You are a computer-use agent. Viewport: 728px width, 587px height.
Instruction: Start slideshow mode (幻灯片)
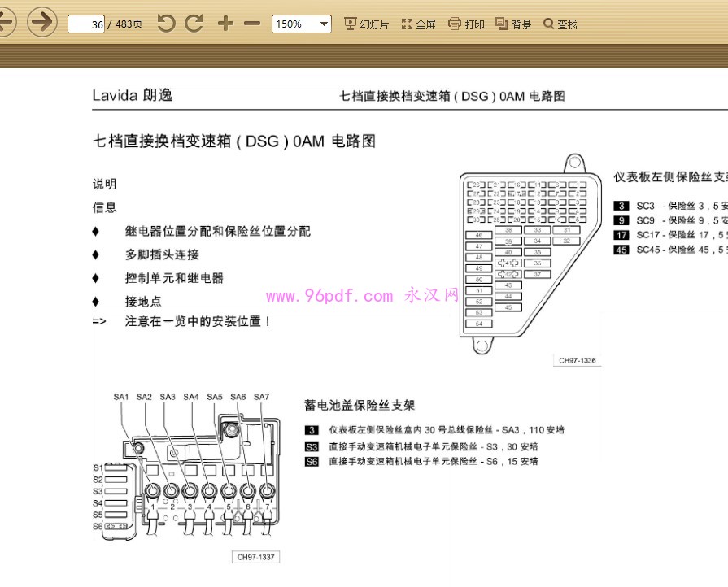[366, 24]
